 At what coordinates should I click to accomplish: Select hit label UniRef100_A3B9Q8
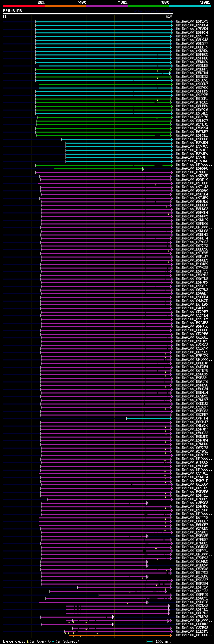pos(193,503)
